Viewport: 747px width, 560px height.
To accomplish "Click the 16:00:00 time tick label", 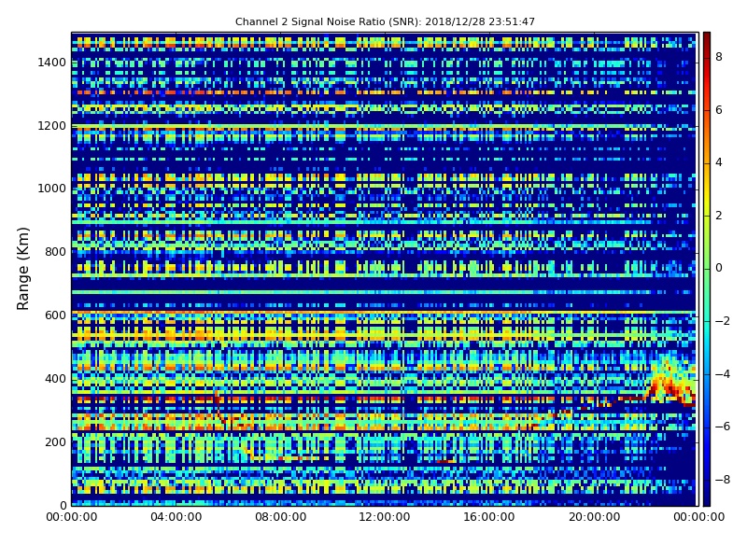I will coord(489,517).
